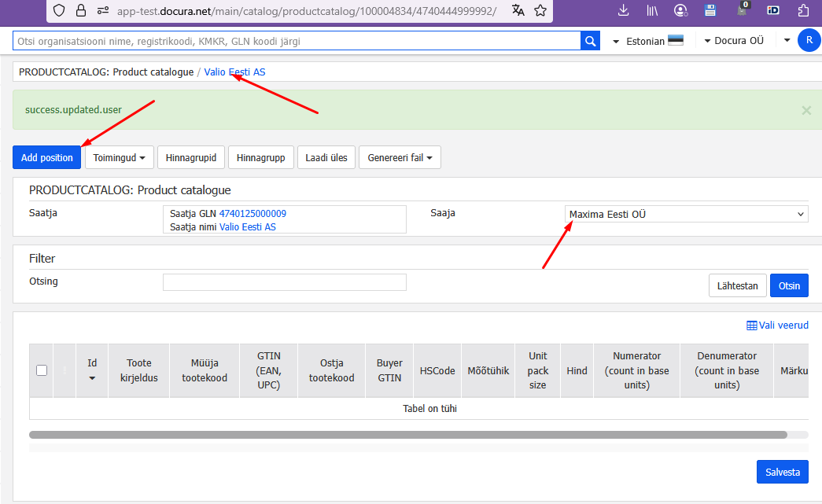This screenshot has width=822, height=504.
Task: Open the Genereeri fail dropdown
Action: [x=400, y=158]
